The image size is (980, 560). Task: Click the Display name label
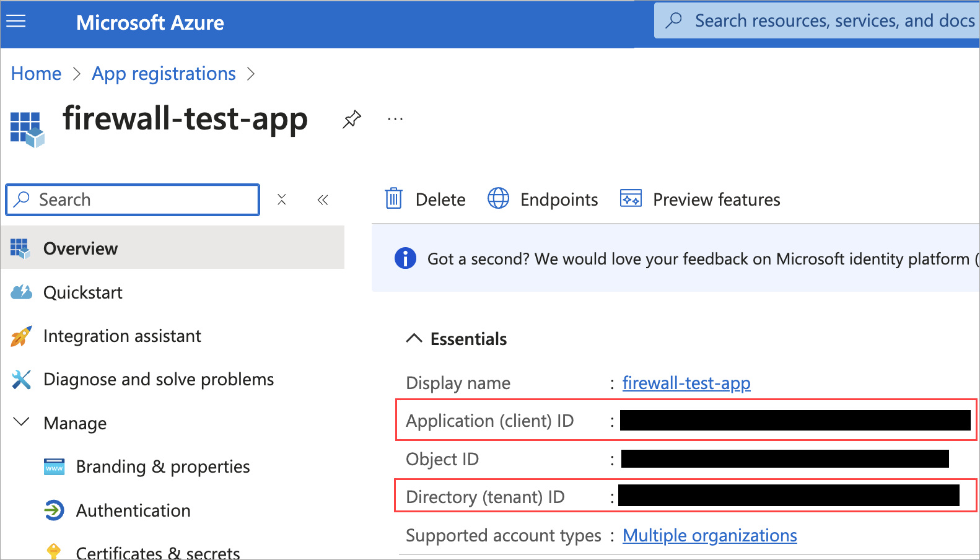458,383
